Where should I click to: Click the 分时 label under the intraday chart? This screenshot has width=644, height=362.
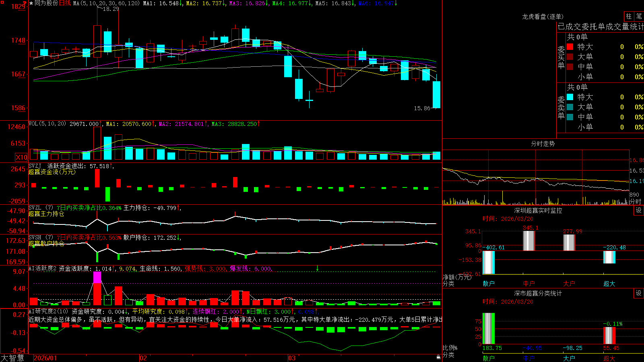(x=635, y=202)
